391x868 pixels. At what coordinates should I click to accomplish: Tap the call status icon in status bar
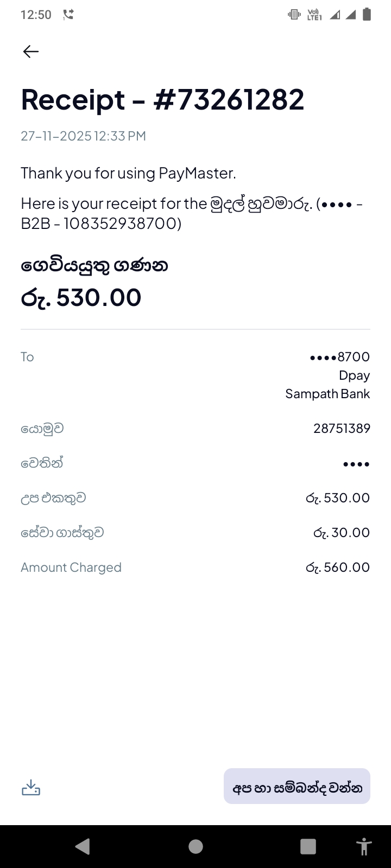pyautogui.click(x=68, y=15)
